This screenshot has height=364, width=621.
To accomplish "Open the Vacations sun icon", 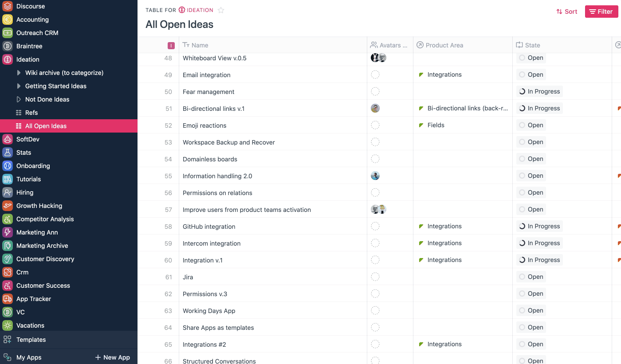I will [x=8, y=325].
